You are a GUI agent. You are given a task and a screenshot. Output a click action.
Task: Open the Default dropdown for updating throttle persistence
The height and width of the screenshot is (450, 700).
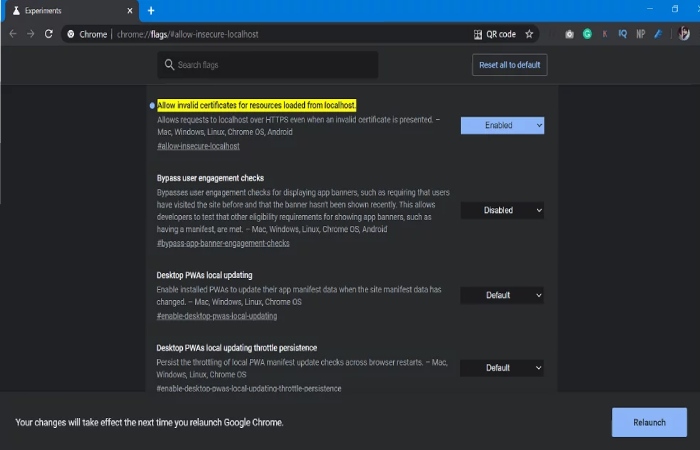click(502, 368)
